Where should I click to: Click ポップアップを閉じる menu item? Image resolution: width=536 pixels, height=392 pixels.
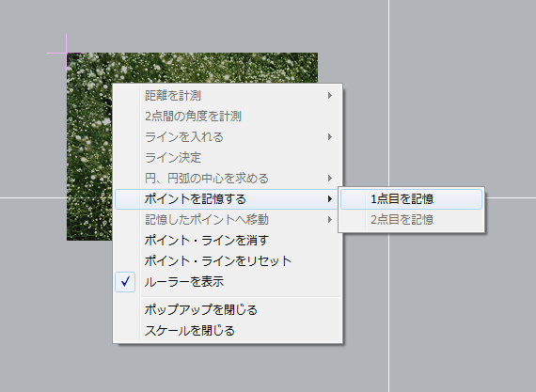tap(228, 310)
